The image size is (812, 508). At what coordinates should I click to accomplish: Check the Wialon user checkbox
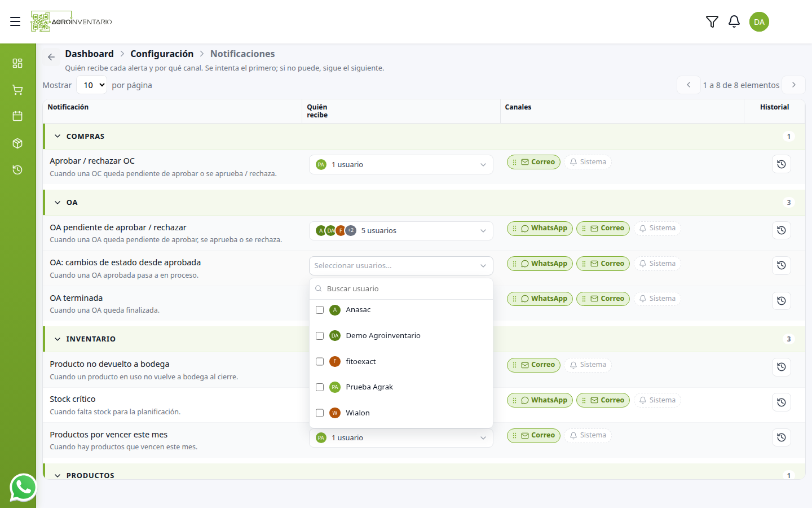[x=320, y=413]
